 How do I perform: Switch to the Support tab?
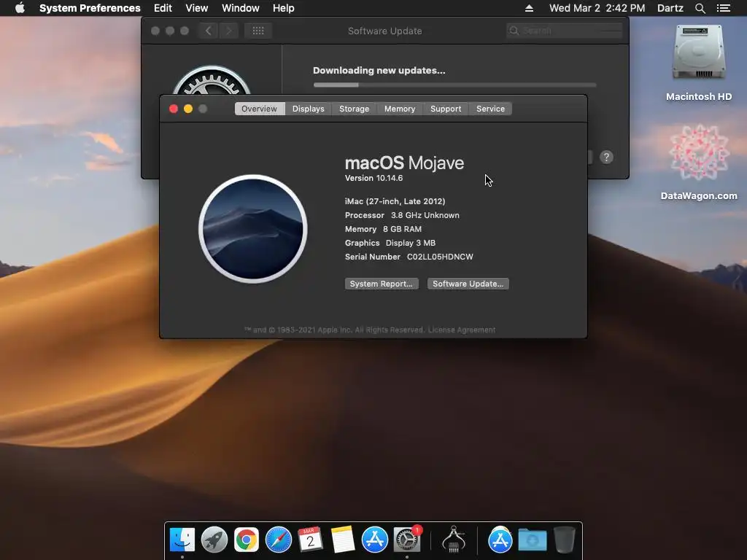pos(446,109)
